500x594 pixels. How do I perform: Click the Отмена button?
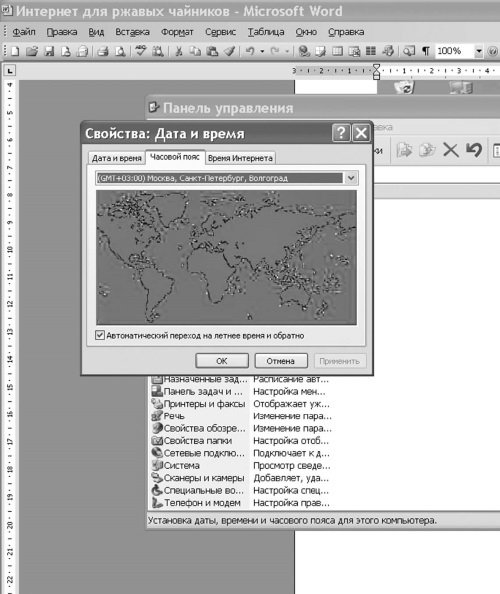click(281, 361)
